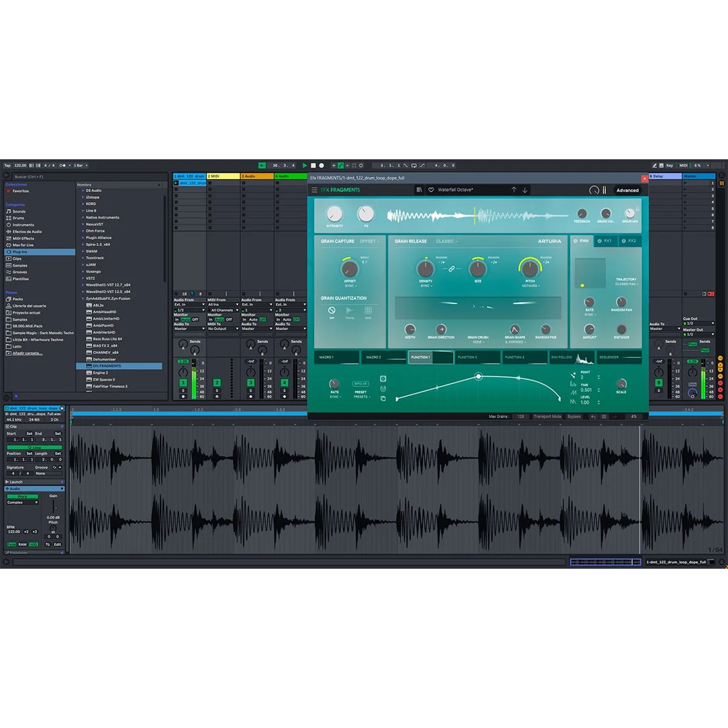Click the Bypass button in plugin footer
728x728 pixels.
[574, 417]
